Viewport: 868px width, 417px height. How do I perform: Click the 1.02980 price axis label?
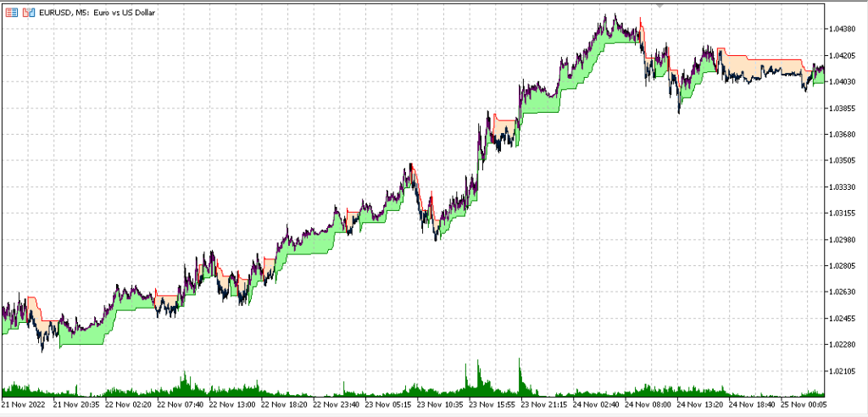pyautogui.click(x=846, y=239)
